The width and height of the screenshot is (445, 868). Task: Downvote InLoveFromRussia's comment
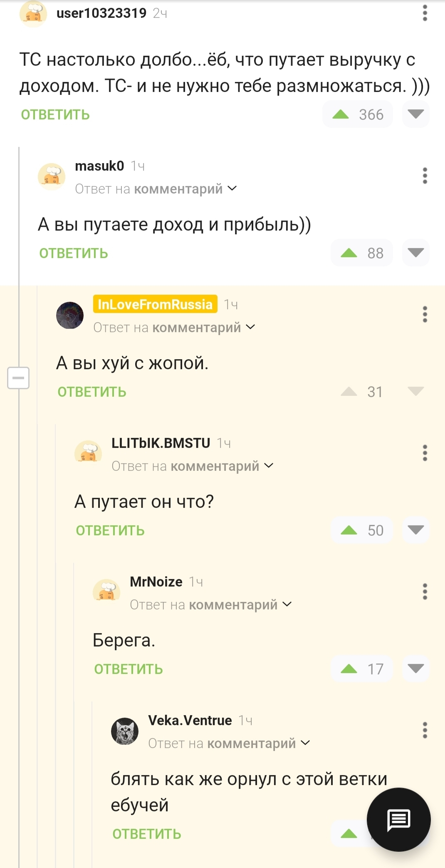tap(415, 391)
